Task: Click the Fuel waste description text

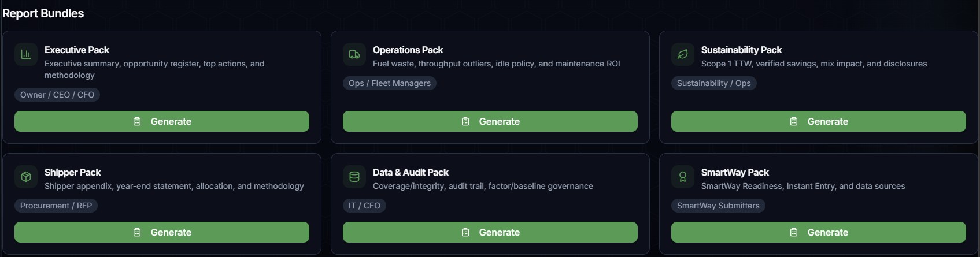Action: [497, 64]
